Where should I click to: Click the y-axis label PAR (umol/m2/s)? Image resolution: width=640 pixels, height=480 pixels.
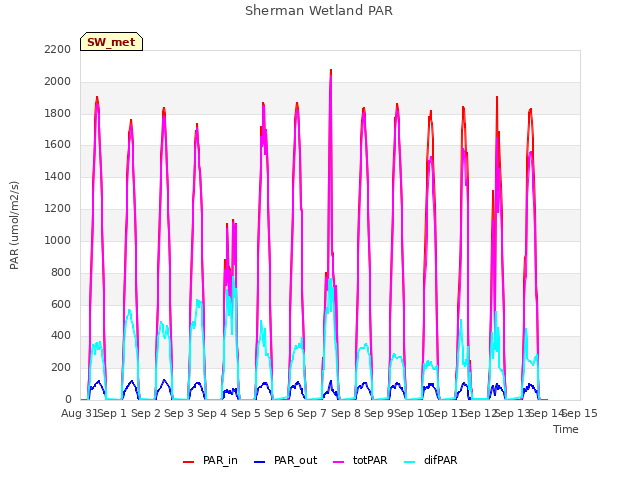tap(14, 225)
